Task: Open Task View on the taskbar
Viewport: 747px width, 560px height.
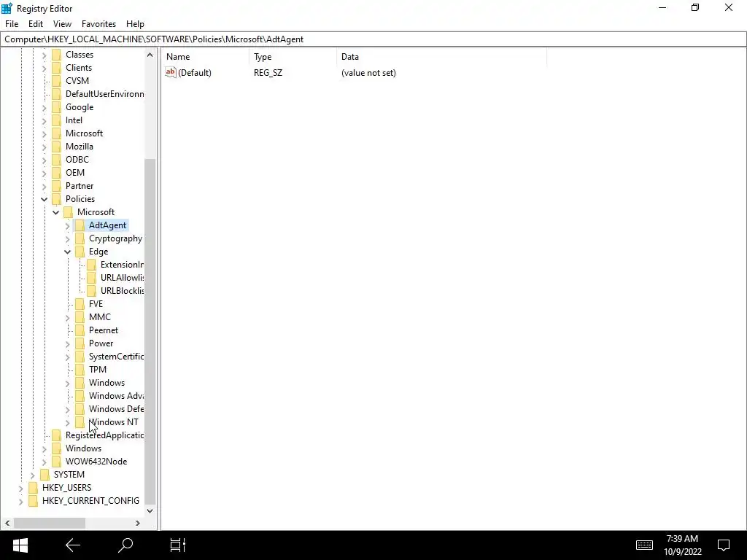Action: click(x=177, y=545)
